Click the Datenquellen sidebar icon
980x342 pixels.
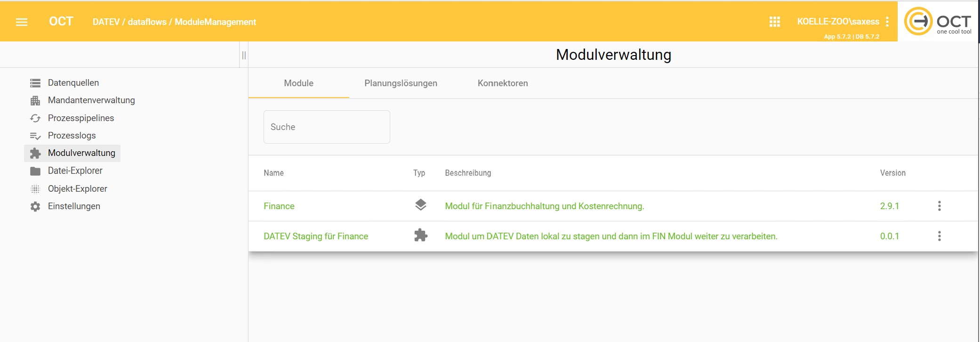pyautogui.click(x=35, y=83)
